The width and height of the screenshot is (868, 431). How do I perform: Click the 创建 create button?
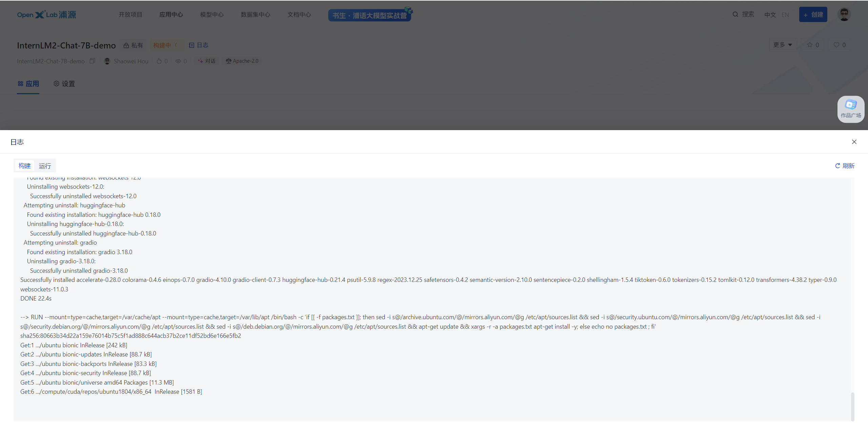pos(813,15)
